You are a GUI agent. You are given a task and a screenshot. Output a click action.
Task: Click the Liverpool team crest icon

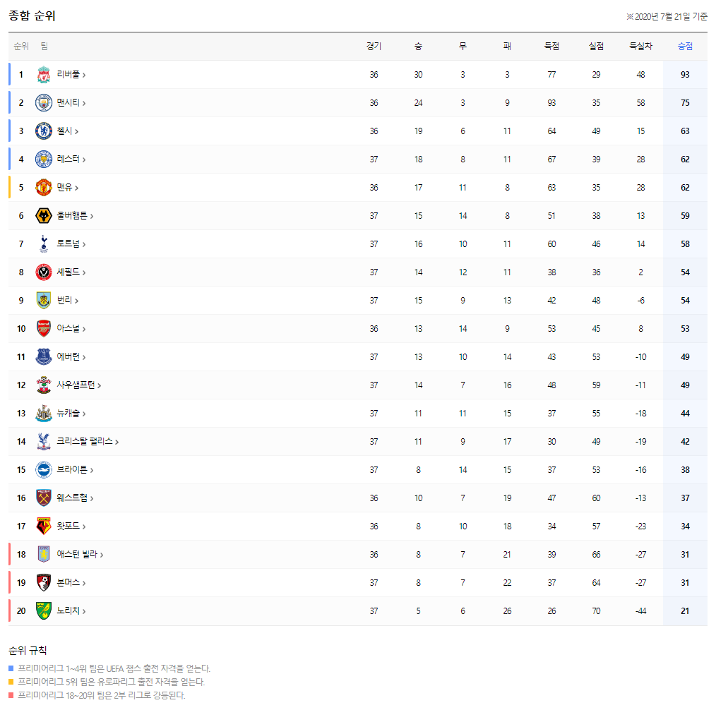pyautogui.click(x=42, y=74)
